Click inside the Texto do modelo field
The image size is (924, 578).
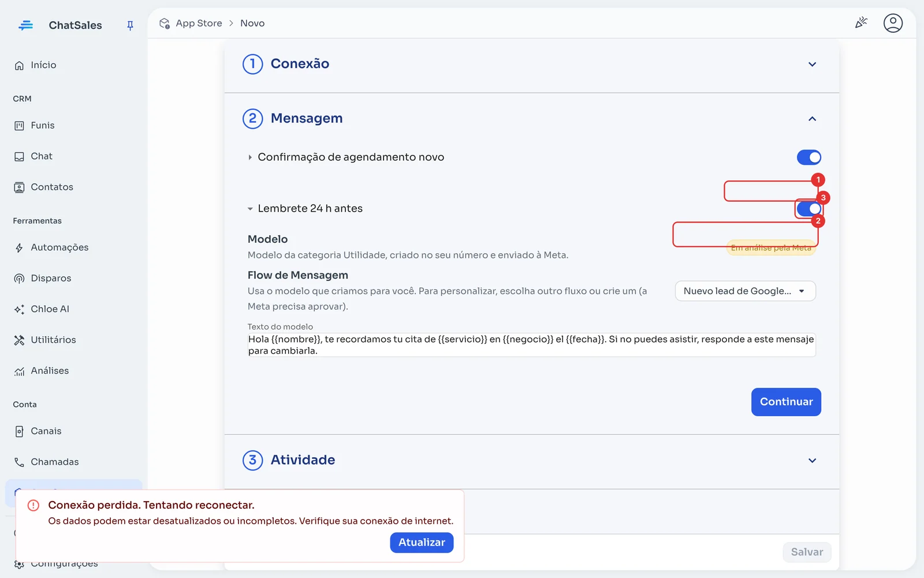[x=531, y=345]
